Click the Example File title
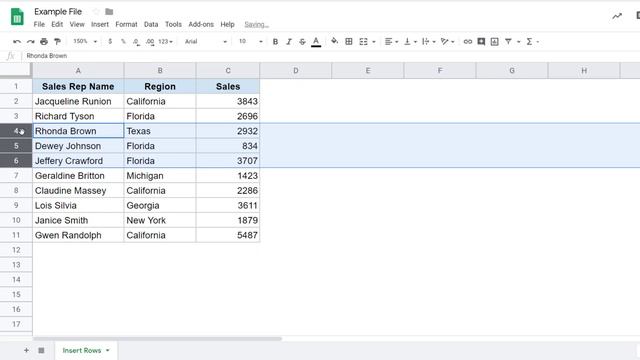The width and height of the screenshot is (640, 360). pos(58,12)
